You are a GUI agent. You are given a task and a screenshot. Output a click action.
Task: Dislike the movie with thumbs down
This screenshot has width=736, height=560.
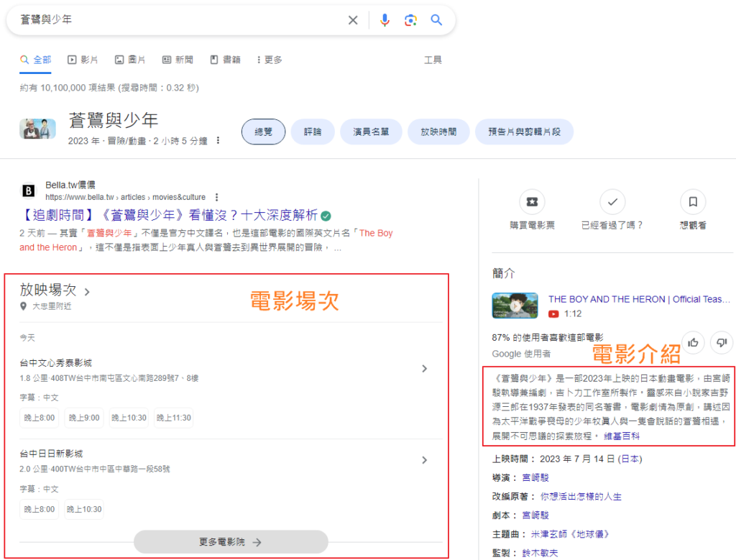click(x=722, y=343)
